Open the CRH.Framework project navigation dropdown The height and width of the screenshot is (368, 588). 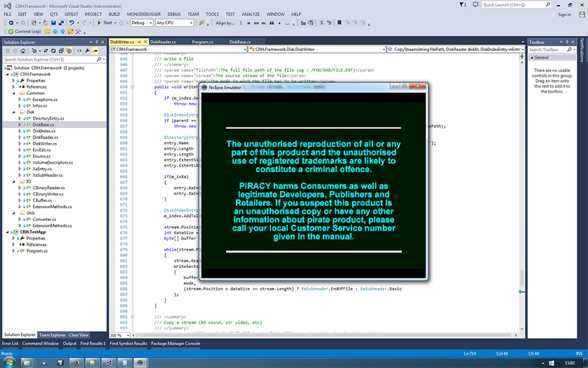pos(178,49)
